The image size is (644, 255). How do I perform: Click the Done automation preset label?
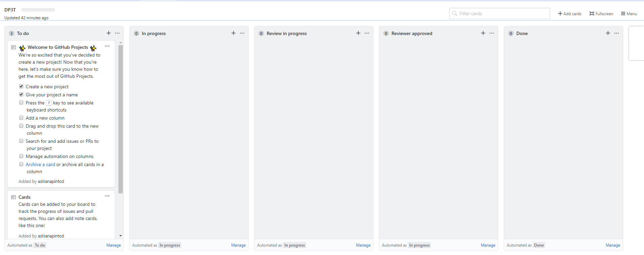click(x=539, y=245)
